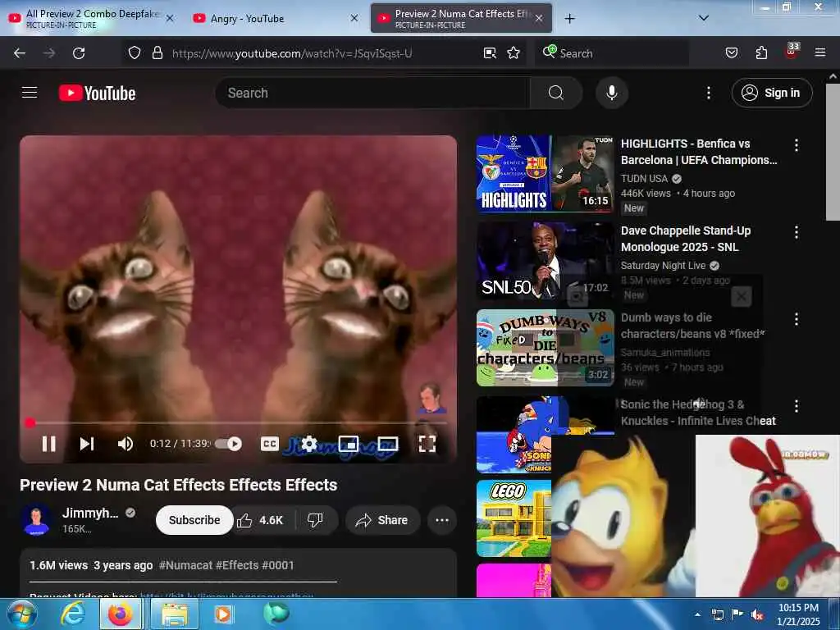The width and height of the screenshot is (840, 630).
Task: Open the list all tabs chevron
Action: click(703, 18)
